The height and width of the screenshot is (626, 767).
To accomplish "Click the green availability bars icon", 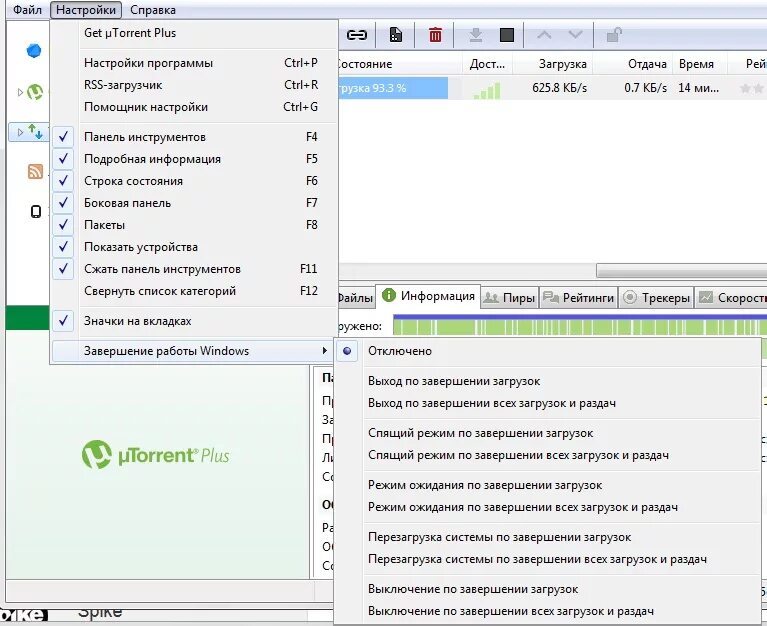I will point(487,90).
